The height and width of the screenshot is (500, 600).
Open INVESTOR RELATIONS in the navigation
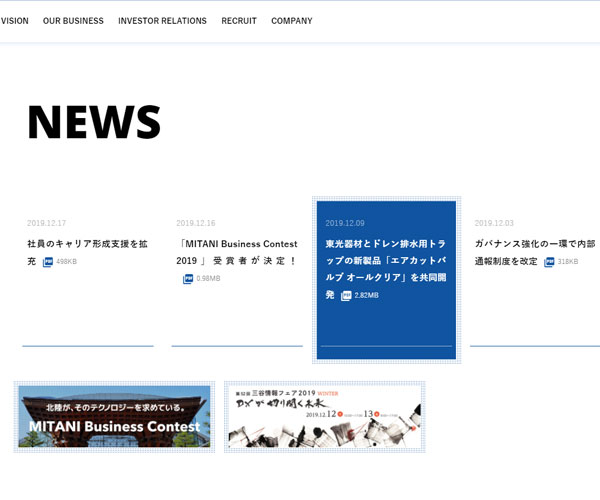(x=162, y=21)
